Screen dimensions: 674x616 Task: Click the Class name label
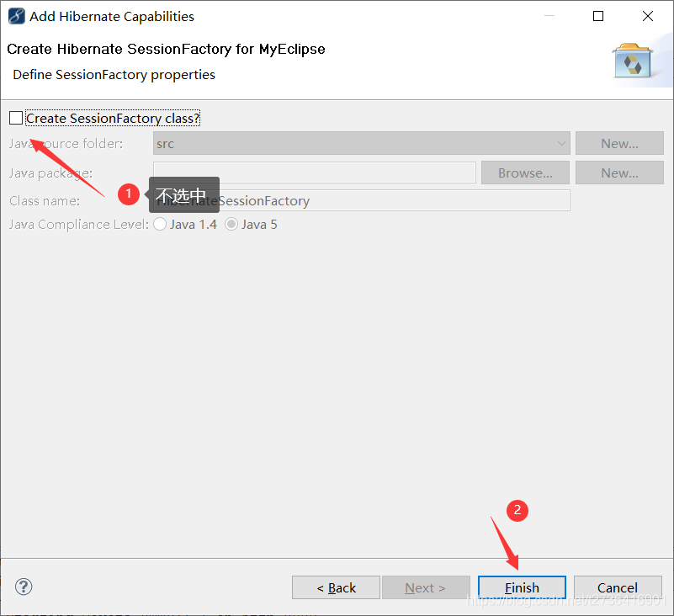pos(45,201)
